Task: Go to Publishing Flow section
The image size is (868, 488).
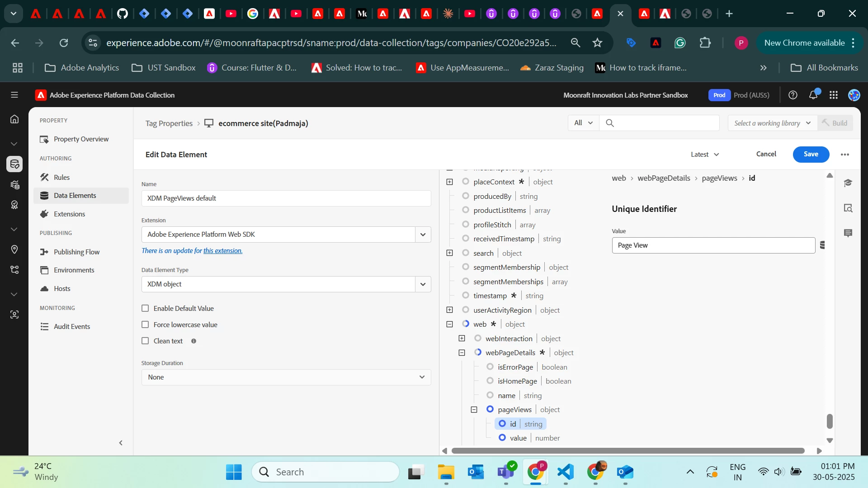Action: pyautogui.click(x=76, y=252)
